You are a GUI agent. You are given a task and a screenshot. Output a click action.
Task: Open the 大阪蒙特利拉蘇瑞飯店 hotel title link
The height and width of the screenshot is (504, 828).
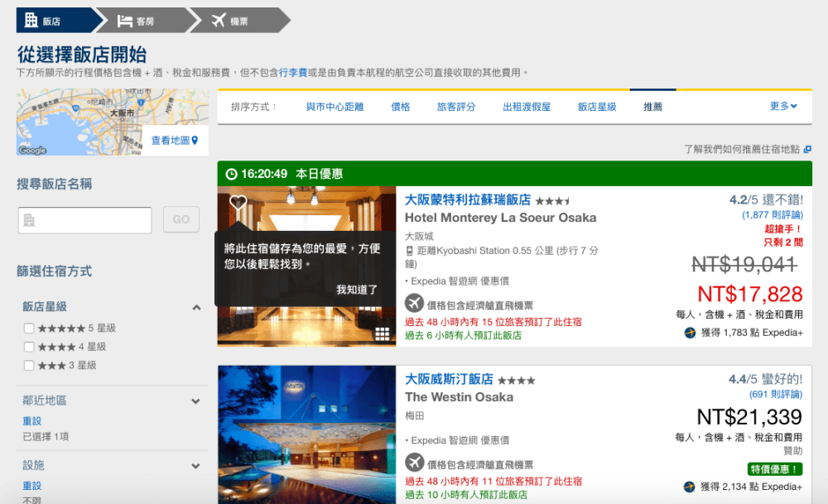[x=468, y=199]
